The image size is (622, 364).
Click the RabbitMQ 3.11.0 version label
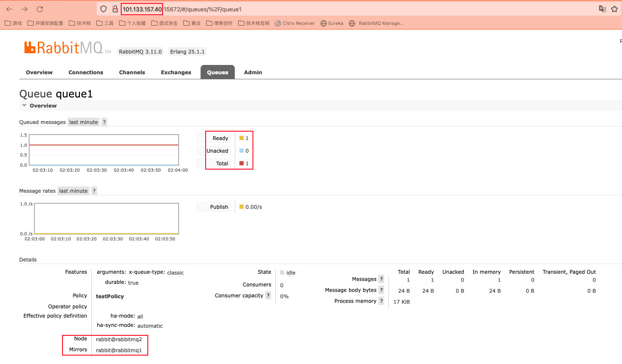(140, 51)
